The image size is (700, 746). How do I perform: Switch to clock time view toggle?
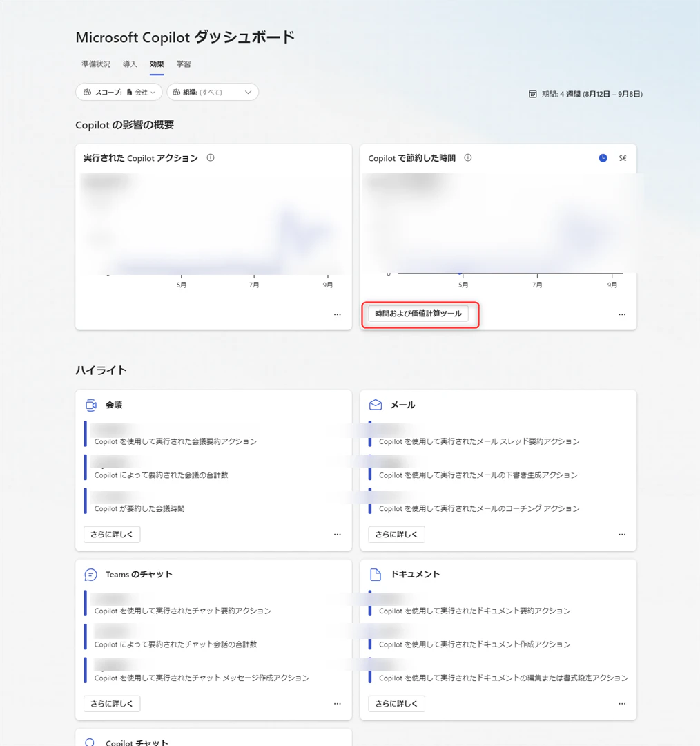[x=603, y=158]
